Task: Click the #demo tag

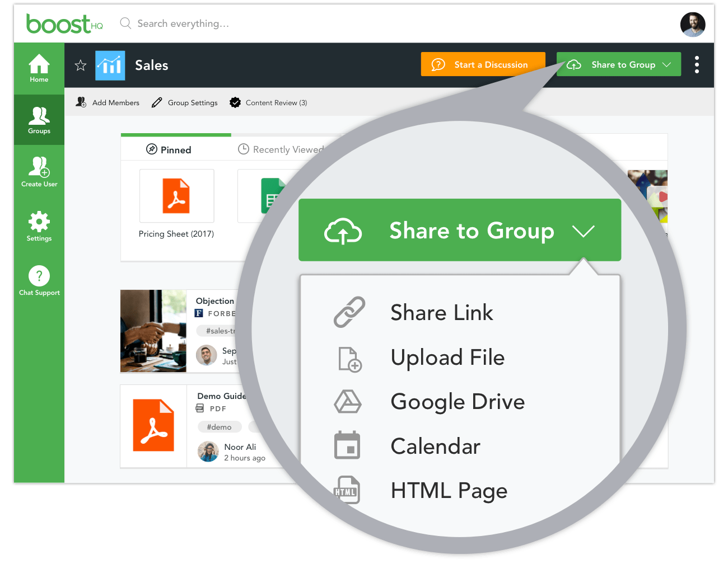Action: point(219,427)
